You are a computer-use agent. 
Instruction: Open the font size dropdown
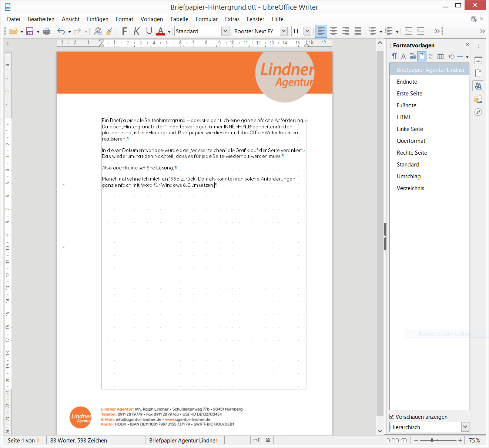[x=307, y=31]
